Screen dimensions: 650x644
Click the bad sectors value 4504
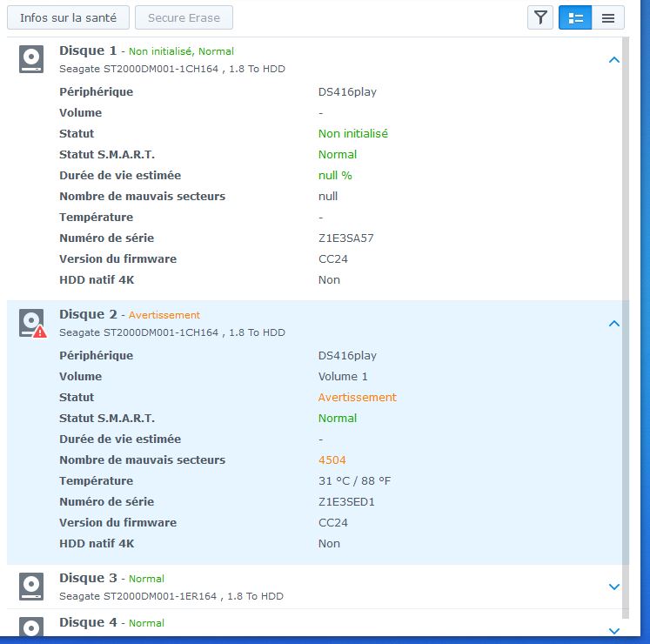(332, 460)
